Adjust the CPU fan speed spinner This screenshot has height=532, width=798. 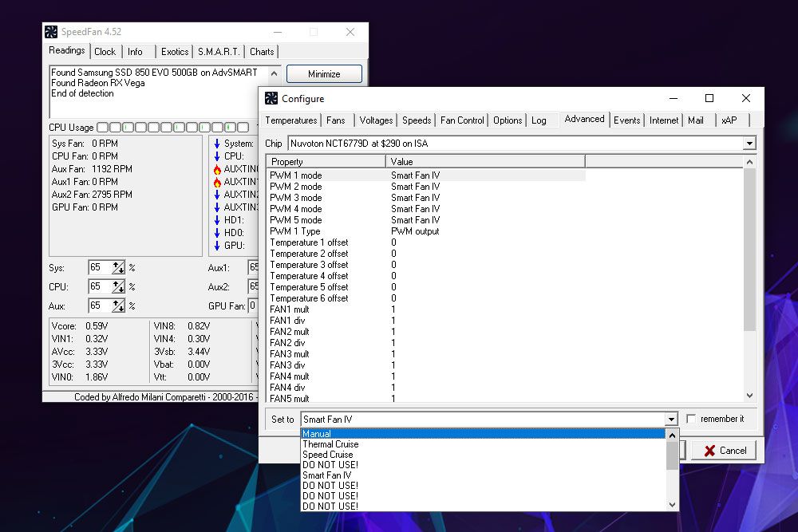(119, 286)
